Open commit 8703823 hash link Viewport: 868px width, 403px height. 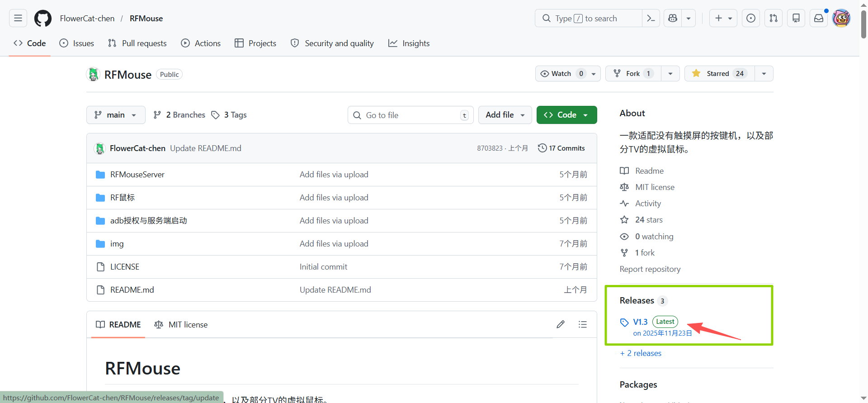tap(490, 148)
